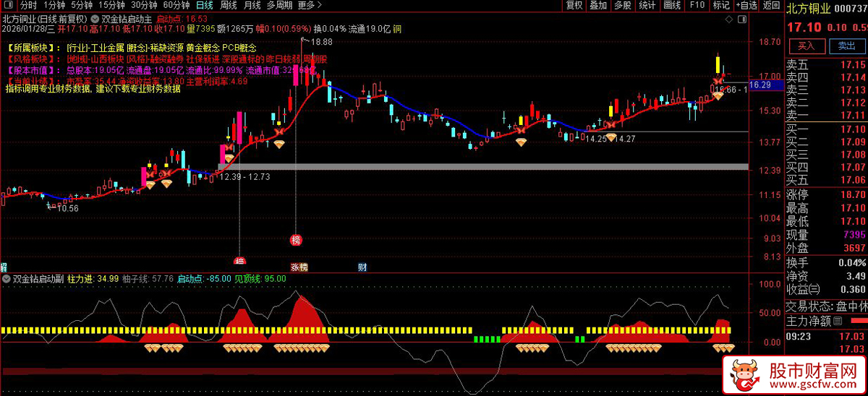Switch to the 日线 daily chart tab

tap(205, 5)
